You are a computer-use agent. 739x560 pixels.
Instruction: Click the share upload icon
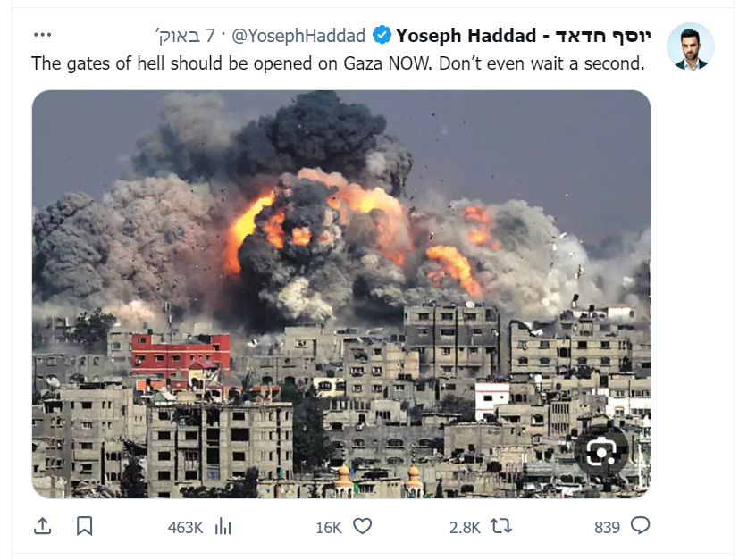tap(42, 526)
